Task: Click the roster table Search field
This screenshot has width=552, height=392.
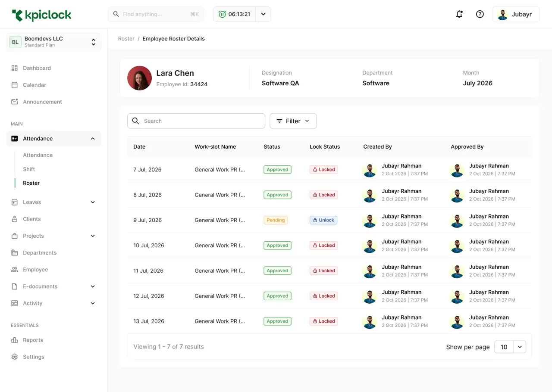Action: [x=196, y=121]
